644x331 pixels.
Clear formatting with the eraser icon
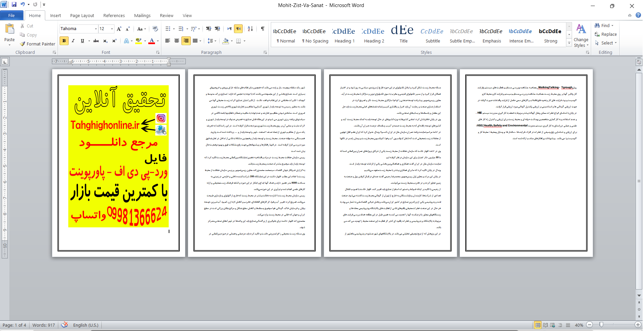155,29
